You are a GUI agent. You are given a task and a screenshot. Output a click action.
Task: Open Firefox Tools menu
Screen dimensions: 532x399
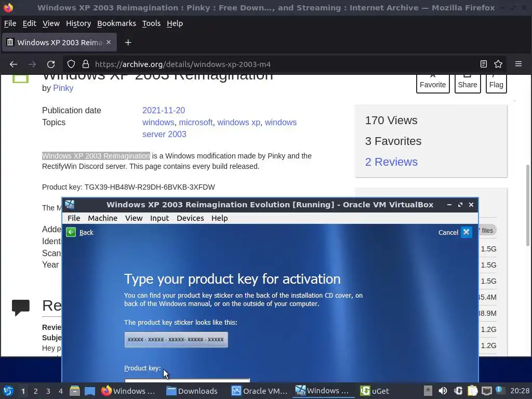click(151, 23)
